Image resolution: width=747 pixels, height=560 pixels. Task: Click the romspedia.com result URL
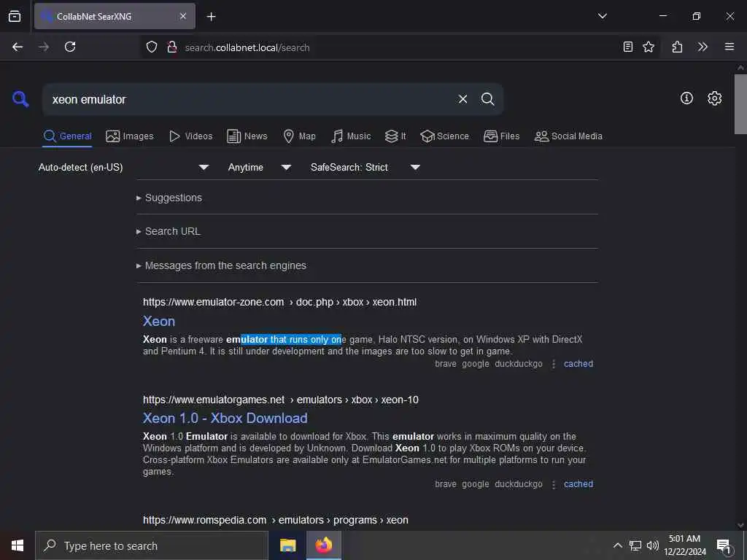pyautogui.click(x=275, y=520)
